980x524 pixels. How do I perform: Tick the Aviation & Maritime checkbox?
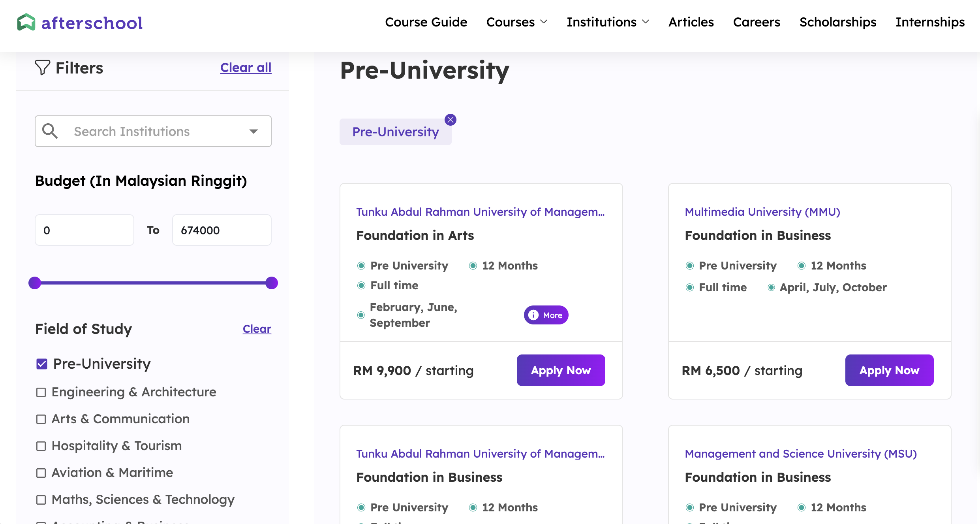(41, 473)
